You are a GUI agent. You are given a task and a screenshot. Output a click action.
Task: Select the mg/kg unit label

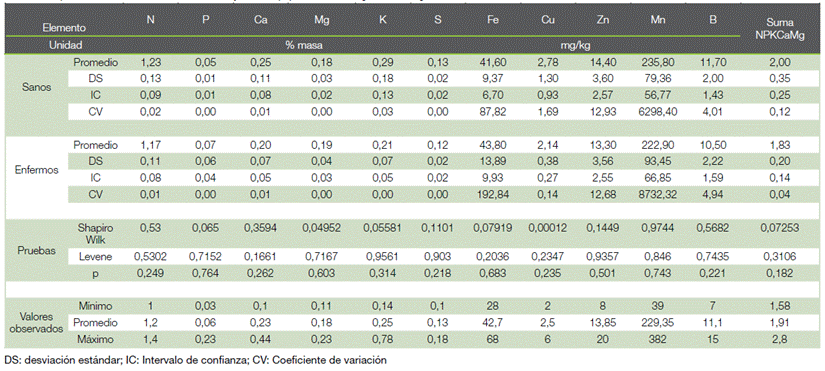(x=575, y=46)
